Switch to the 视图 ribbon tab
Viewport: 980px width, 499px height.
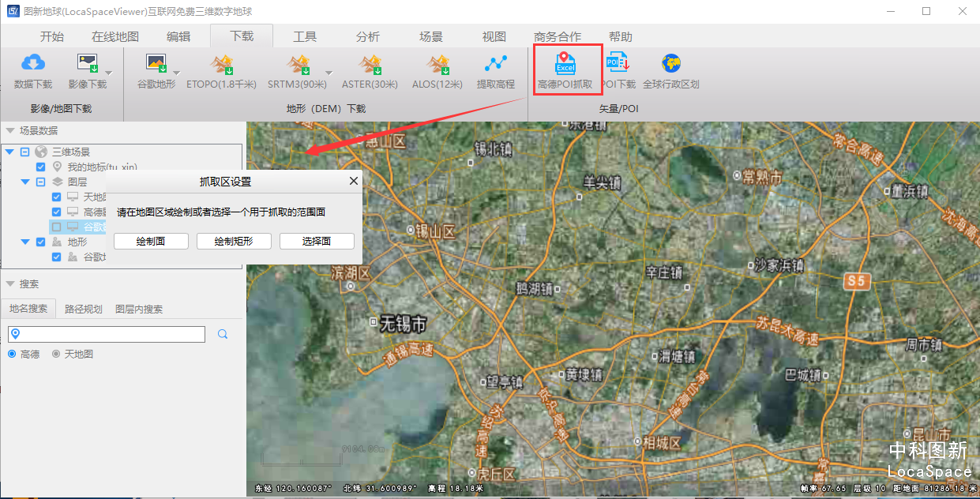point(494,36)
